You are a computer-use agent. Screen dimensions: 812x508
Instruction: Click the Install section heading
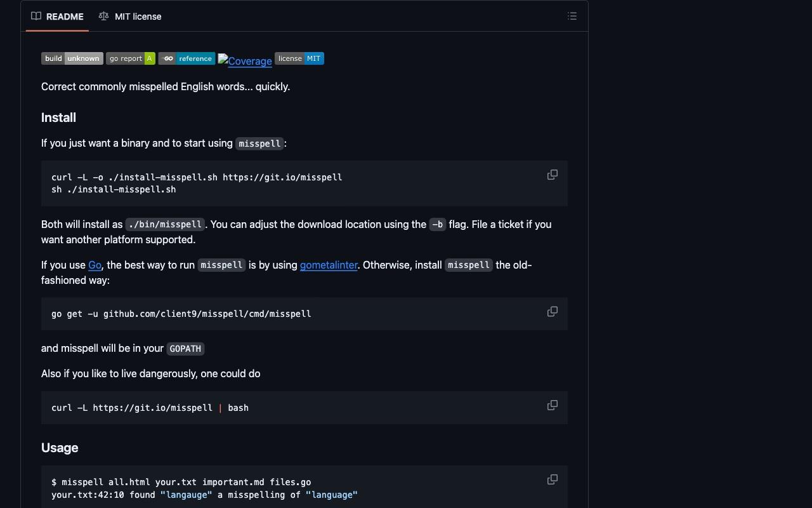tap(58, 117)
